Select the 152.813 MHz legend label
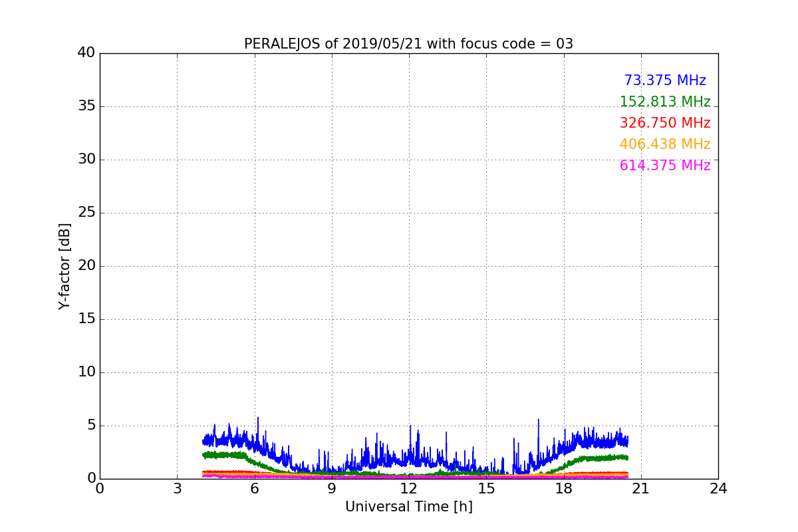The height and width of the screenshot is (532, 798). (x=665, y=102)
